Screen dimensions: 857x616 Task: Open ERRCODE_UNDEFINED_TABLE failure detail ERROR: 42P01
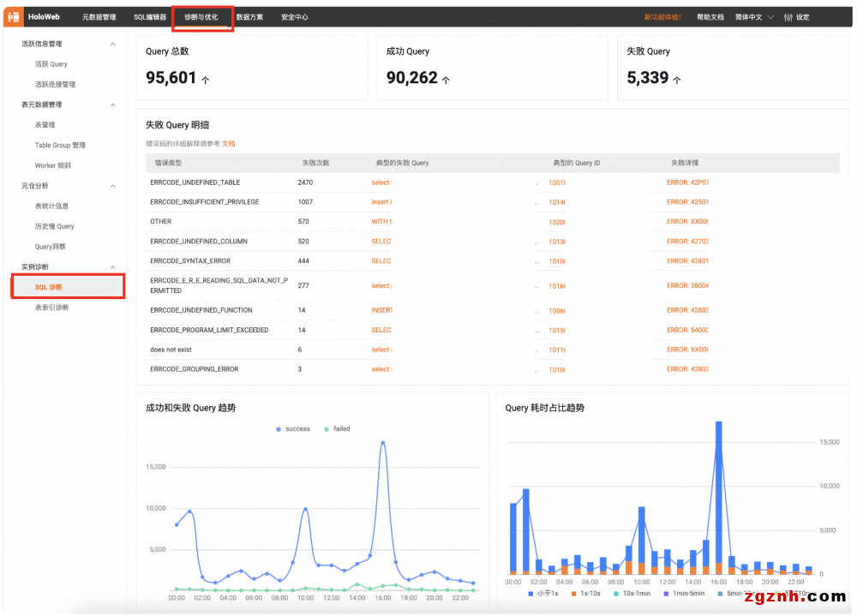point(687,182)
